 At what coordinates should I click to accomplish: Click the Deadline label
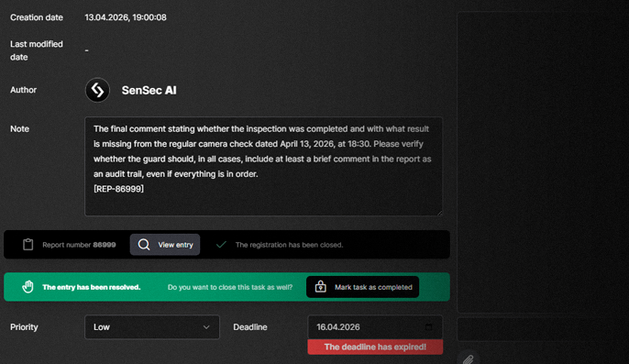tap(250, 327)
